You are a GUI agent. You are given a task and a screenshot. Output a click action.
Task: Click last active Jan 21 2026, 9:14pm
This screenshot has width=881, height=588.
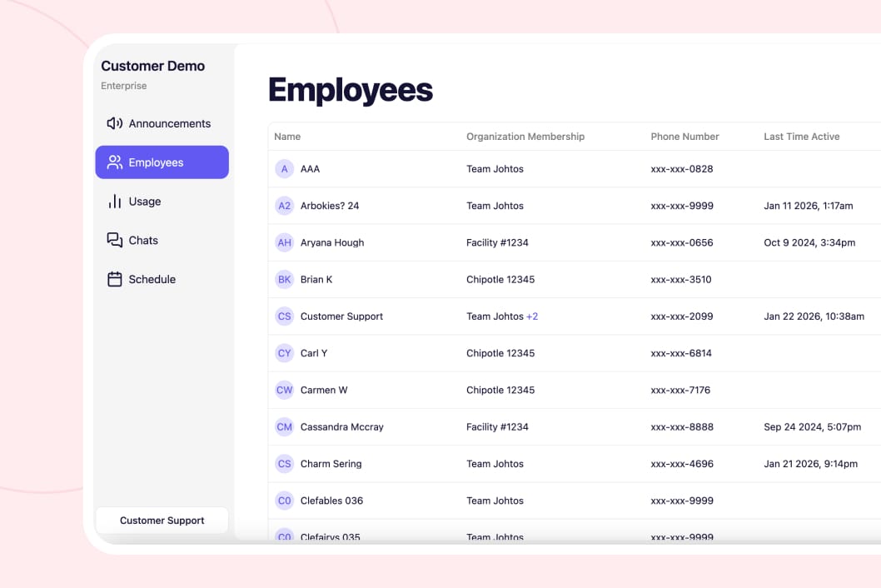tap(811, 464)
